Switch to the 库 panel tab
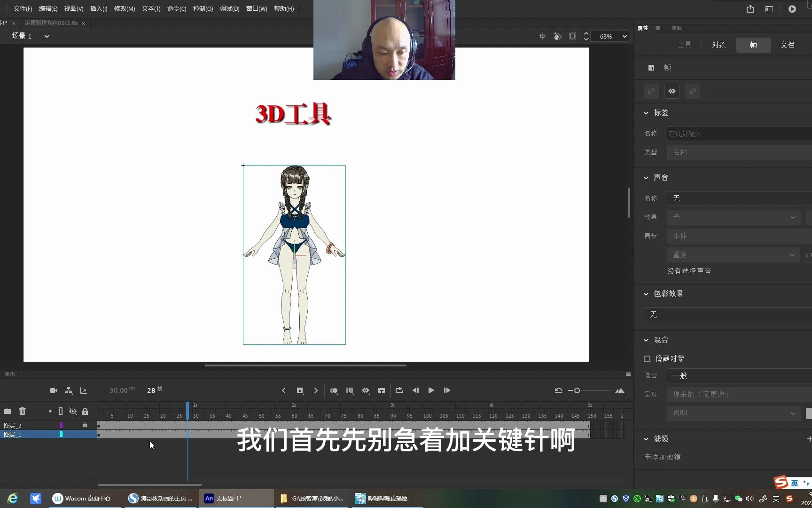Image resolution: width=812 pixels, height=508 pixels. (x=658, y=28)
